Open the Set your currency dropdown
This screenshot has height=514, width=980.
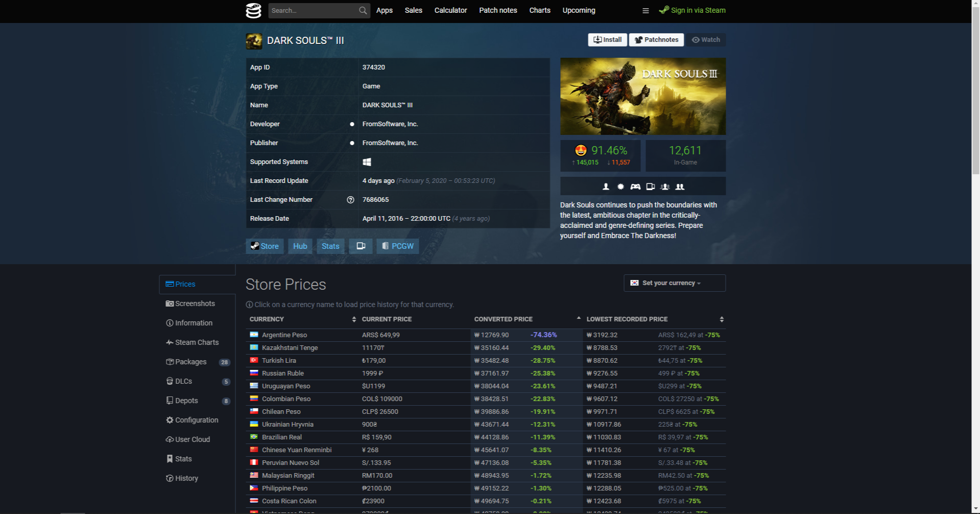pyautogui.click(x=675, y=283)
